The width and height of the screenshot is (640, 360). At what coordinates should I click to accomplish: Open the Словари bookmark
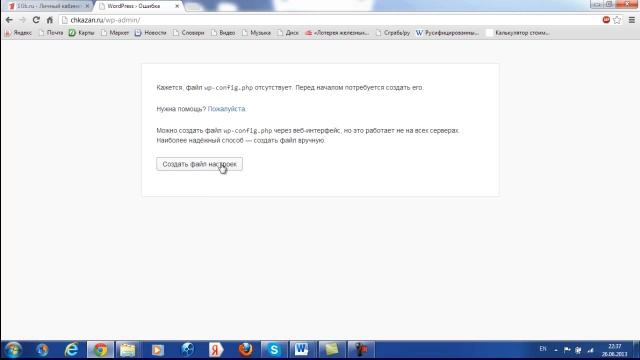189,33
